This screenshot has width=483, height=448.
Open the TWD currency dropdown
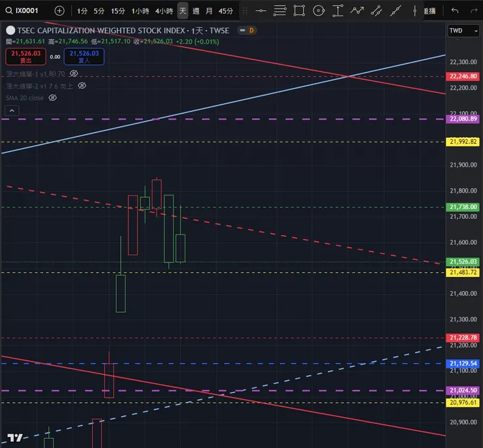[x=463, y=31]
